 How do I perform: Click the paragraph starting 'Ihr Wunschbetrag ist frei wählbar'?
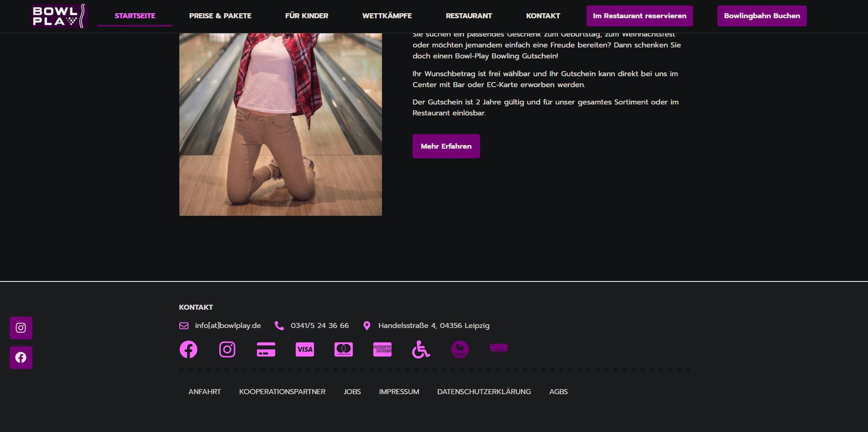545,79
